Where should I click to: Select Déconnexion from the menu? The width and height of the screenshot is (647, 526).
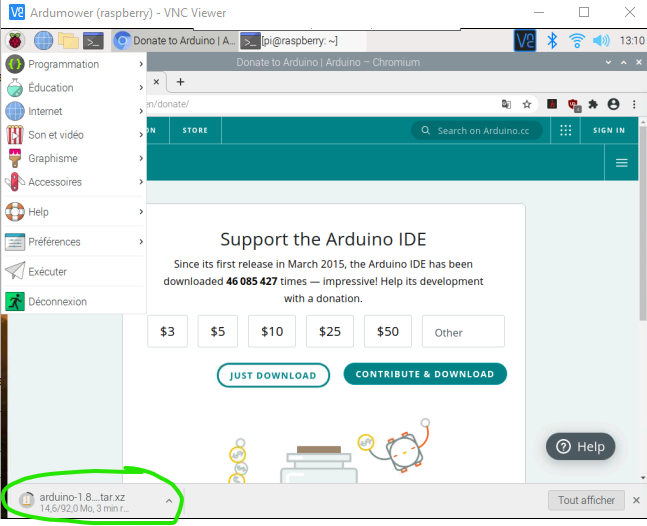(75, 302)
